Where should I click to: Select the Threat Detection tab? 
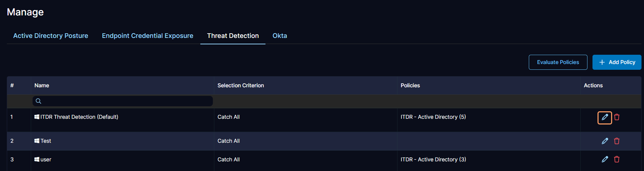click(233, 36)
